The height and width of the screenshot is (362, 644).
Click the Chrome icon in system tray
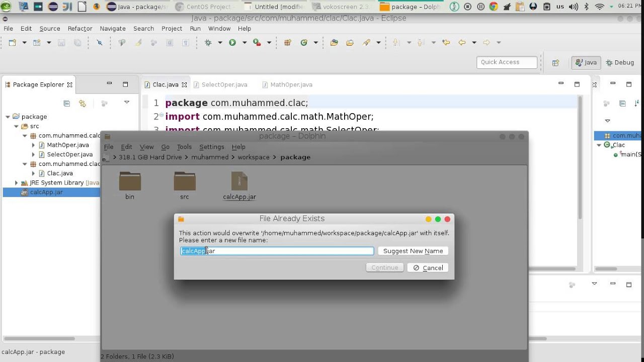pos(494,7)
